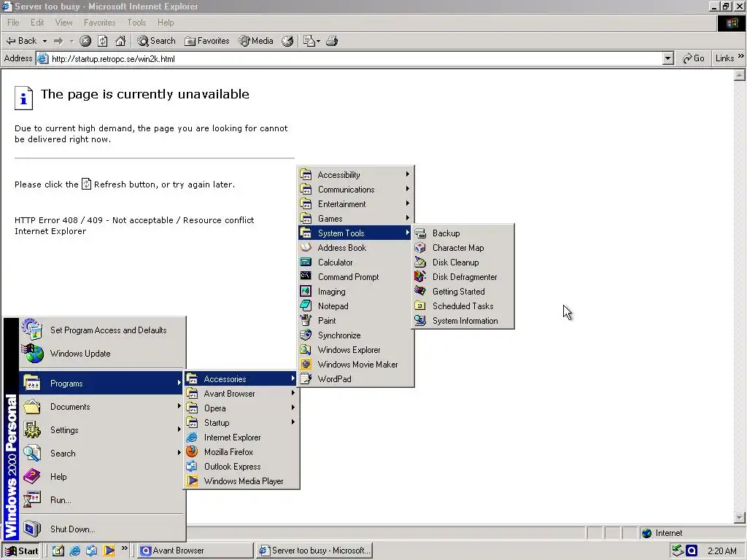Open System Information

pyautogui.click(x=463, y=321)
